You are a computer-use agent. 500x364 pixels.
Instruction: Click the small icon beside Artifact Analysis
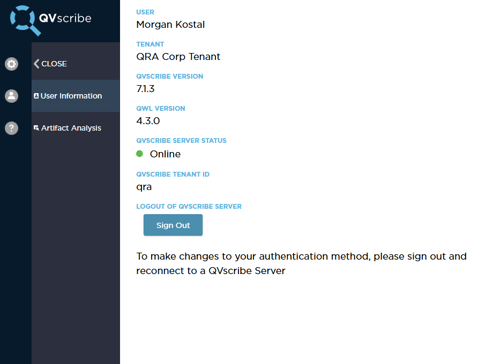pos(36,128)
